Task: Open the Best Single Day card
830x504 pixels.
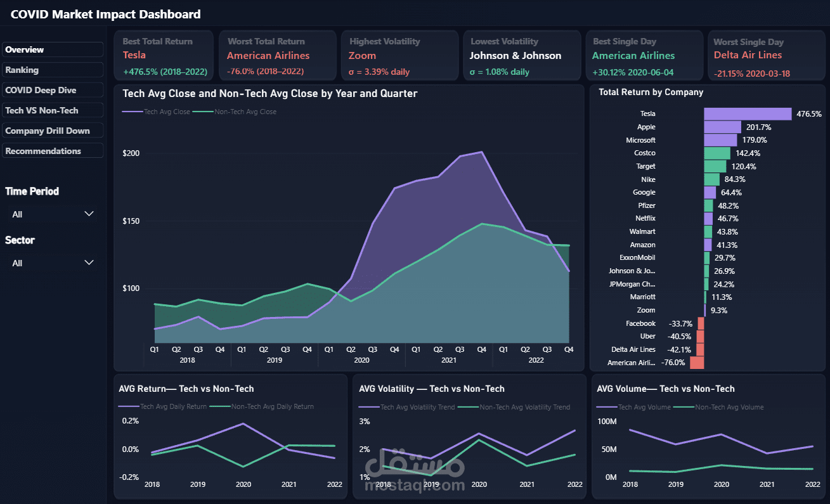Action: (644, 56)
